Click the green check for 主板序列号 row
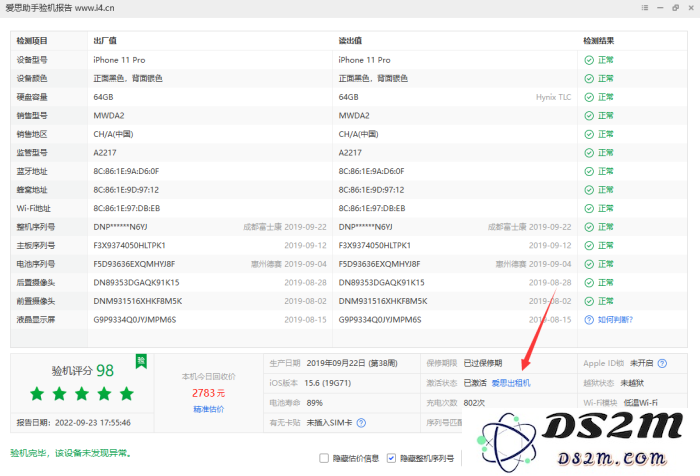Image resolution: width=700 pixels, height=476 pixels. pos(589,246)
